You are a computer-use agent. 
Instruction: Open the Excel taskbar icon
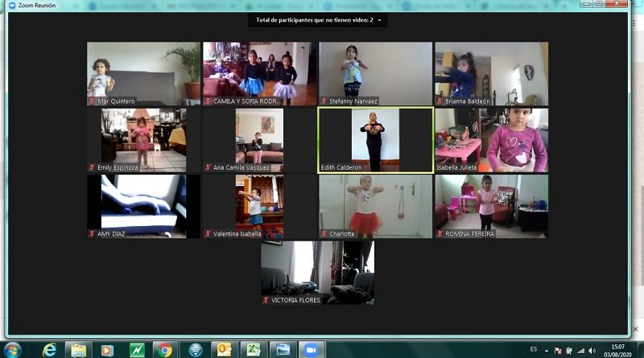pyautogui.click(x=252, y=350)
